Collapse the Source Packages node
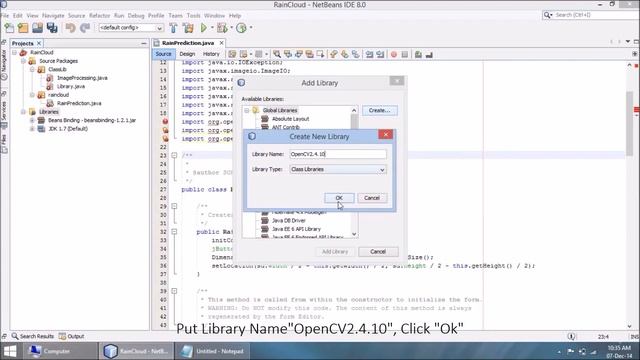Viewport: 640px width, 360px height. point(23,61)
